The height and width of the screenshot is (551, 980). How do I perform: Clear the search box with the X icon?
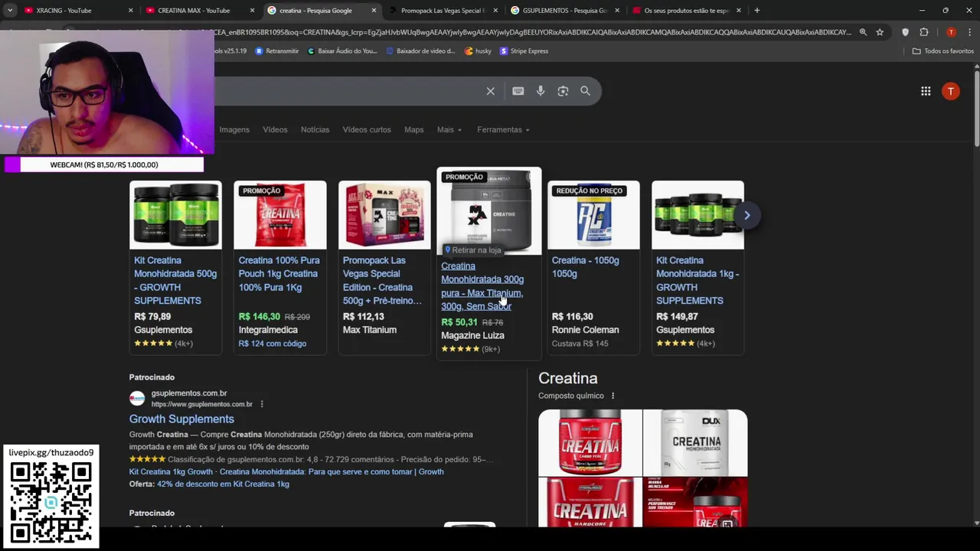pyautogui.click(x=491, y=91)
